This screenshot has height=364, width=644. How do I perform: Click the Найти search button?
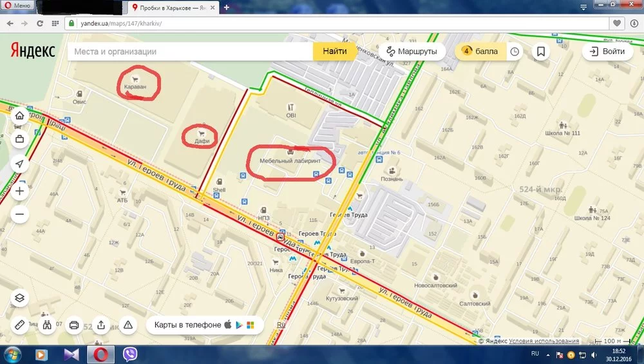coord(334,52)
